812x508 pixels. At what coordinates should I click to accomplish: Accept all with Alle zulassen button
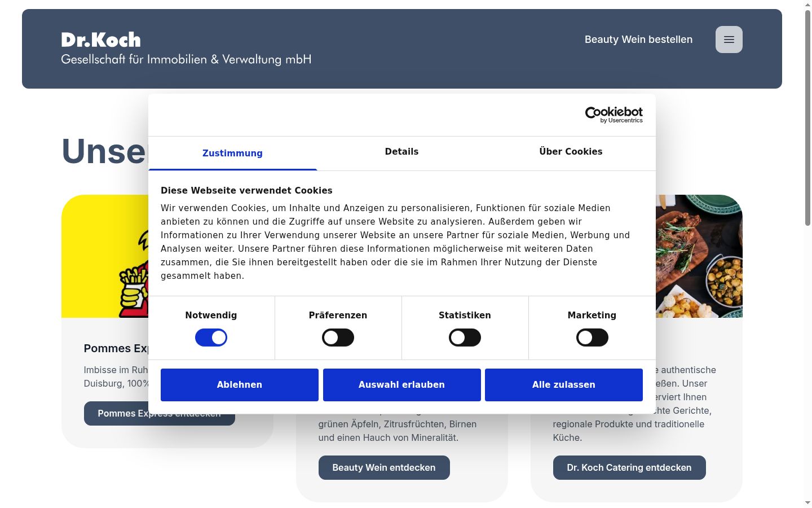564,385
